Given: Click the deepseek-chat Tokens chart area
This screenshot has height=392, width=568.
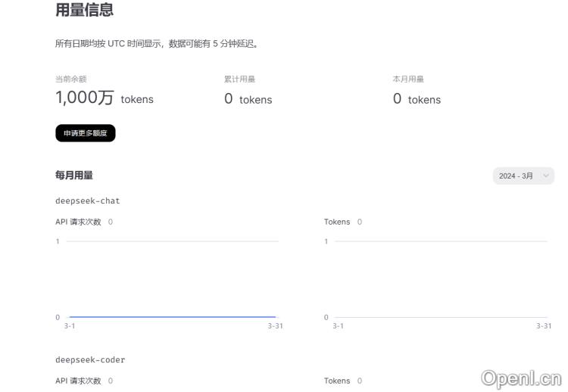Looking at the screenshot, I should click(439, 280).
